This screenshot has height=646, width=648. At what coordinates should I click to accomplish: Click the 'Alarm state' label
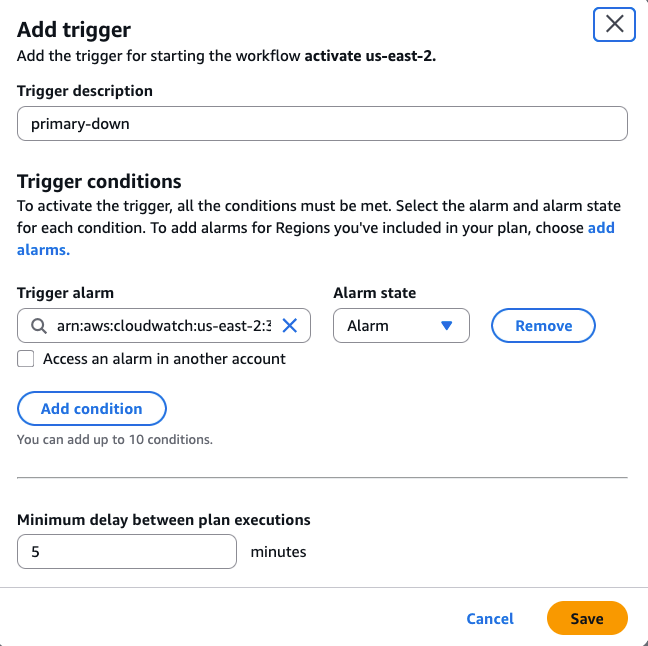(x=374, y=293)
